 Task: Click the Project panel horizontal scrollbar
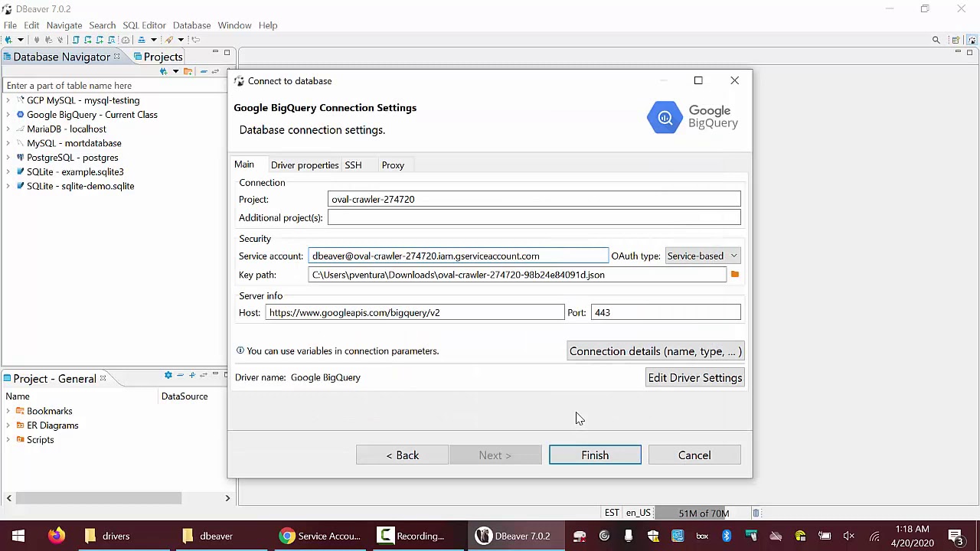click(x=98, y=498)
